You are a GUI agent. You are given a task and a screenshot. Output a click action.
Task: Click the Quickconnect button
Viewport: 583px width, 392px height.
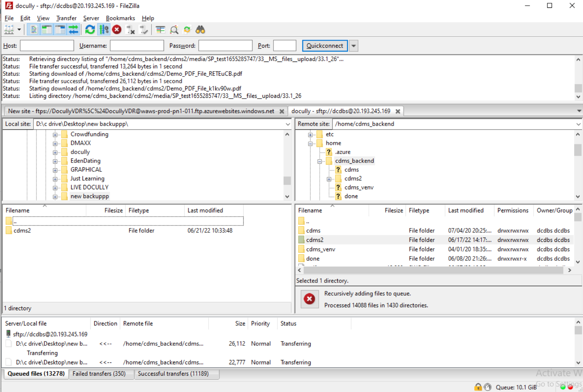pos(324,46)
